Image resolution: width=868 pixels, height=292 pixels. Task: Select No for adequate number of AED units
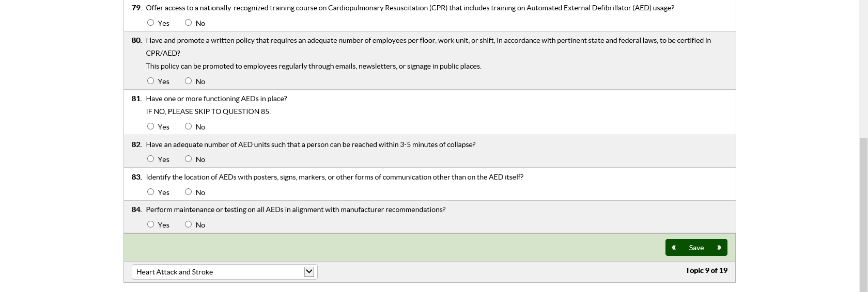pos(188,159)
